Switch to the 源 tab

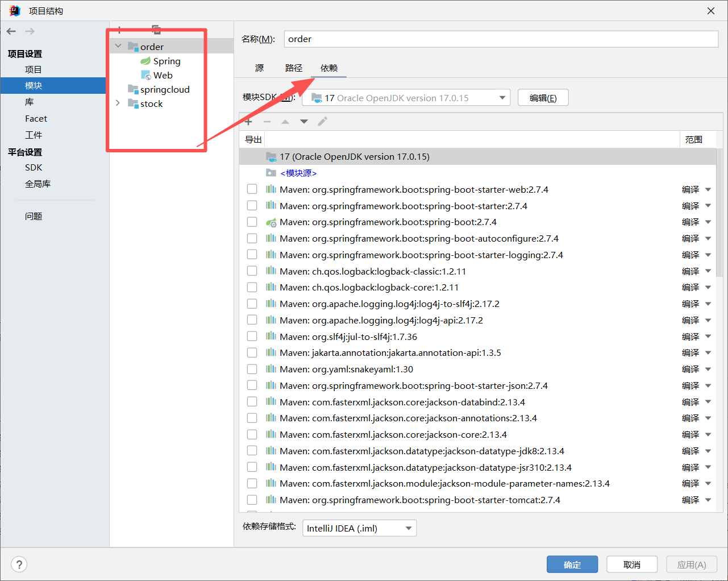click(259, 68)
